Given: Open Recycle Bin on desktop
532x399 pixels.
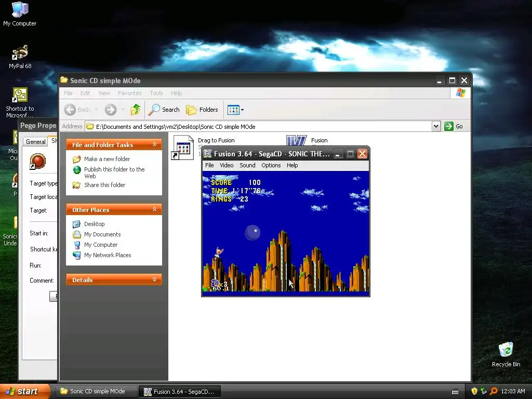Looking at the screenshot, I should [x=506, y=354].
